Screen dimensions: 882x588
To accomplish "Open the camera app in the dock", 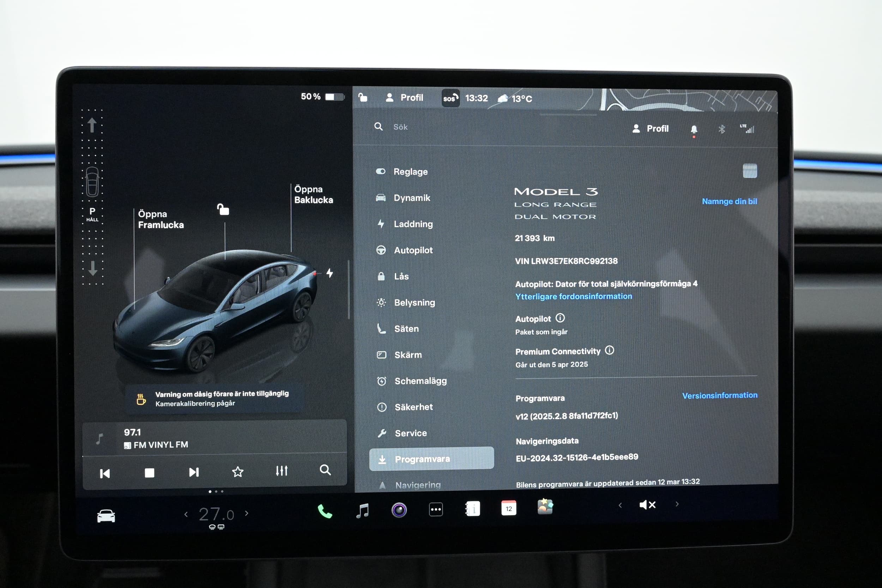I will (399, 510).
